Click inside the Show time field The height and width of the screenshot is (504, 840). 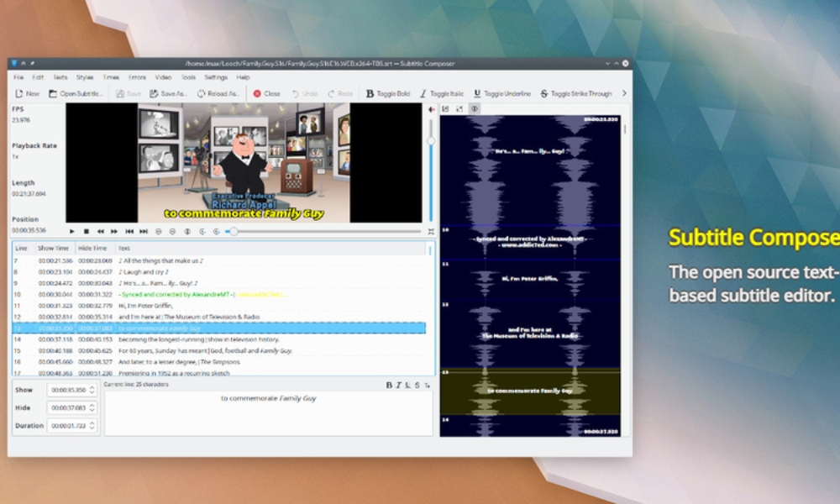67,390
